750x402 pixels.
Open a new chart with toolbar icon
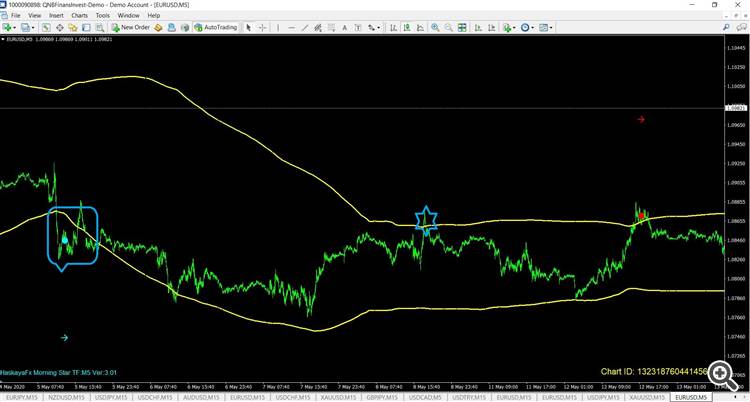tap(8, 28)
